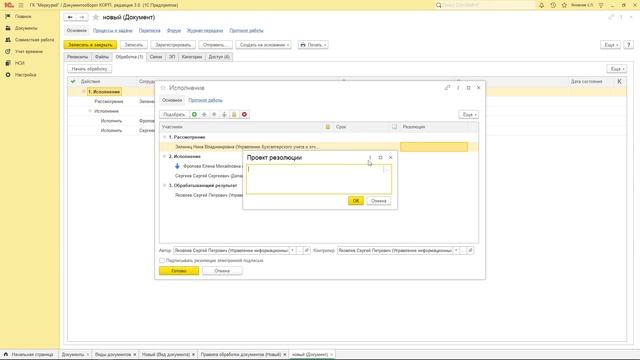Open more options menu of Проект резолюции dialog
This screenshot has width=640, height=360.
tap(370, 158)
